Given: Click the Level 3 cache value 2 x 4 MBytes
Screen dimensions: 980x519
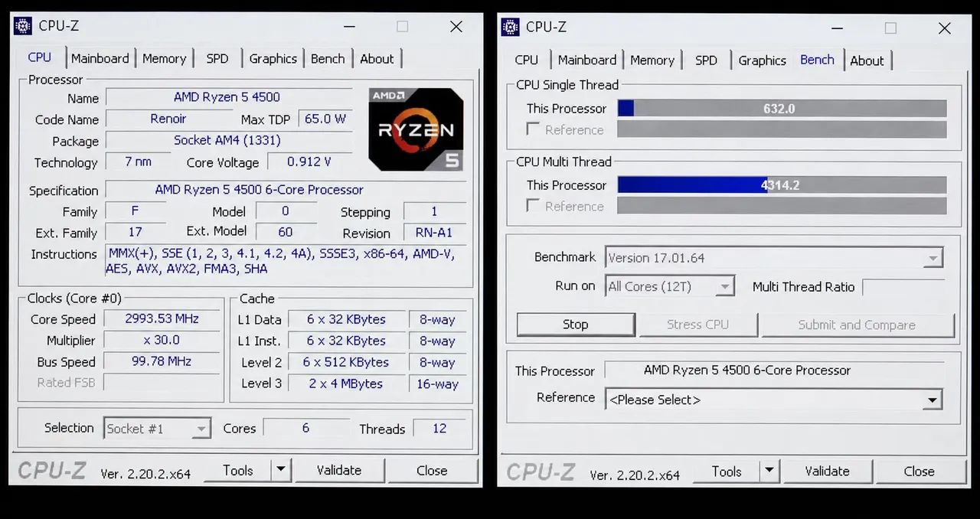Looking at the screenshot, I should pyautogui.click(x=346, y=384).
